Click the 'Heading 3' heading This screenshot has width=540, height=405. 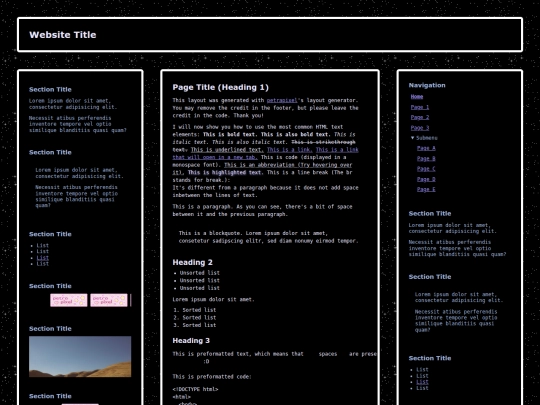tap(191, 341)
